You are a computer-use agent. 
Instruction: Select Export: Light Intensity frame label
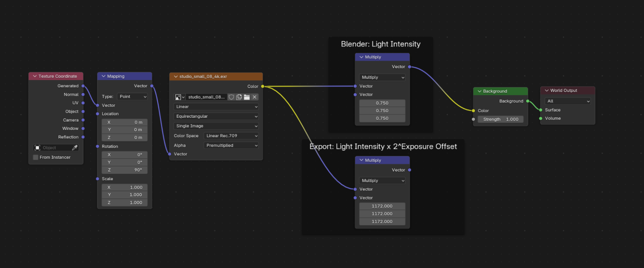(383, 147)
